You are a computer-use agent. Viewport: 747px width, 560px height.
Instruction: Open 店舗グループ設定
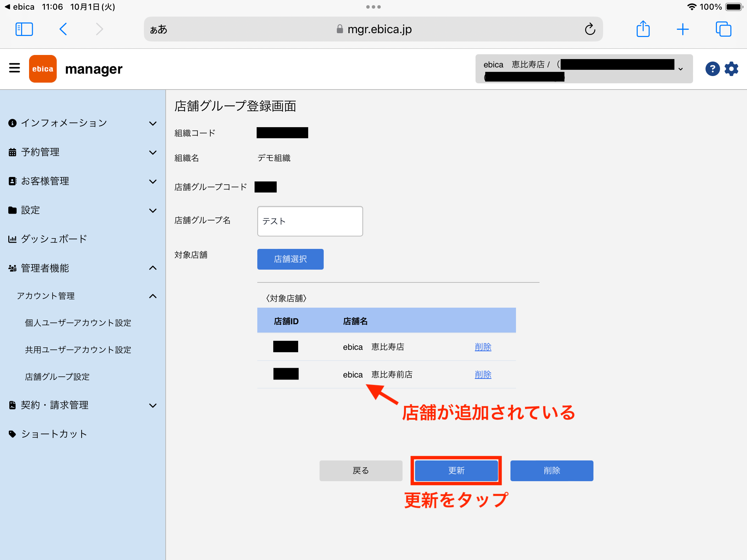(x=57, y=377)
